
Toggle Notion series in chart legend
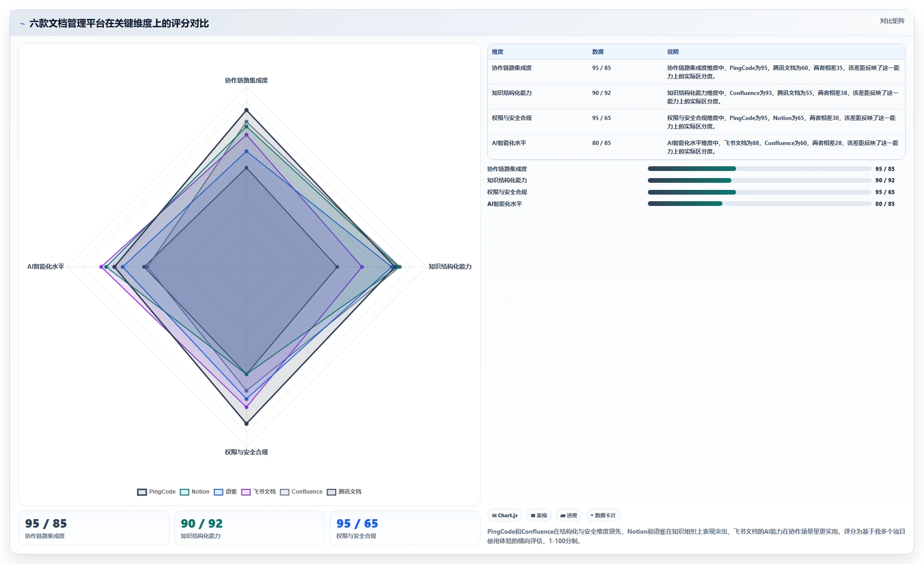pyautogui.click(x=195, y=492)
